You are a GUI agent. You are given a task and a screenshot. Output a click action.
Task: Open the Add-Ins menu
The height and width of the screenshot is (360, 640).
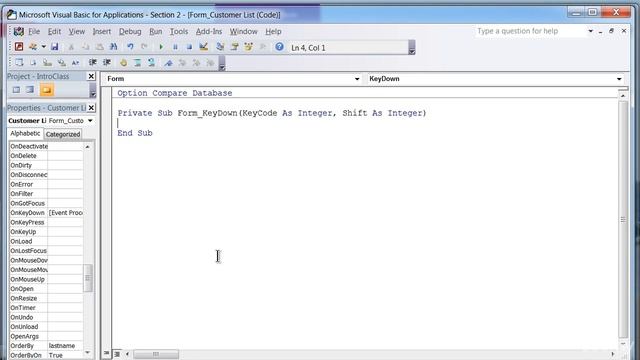(x=209, y=31)
